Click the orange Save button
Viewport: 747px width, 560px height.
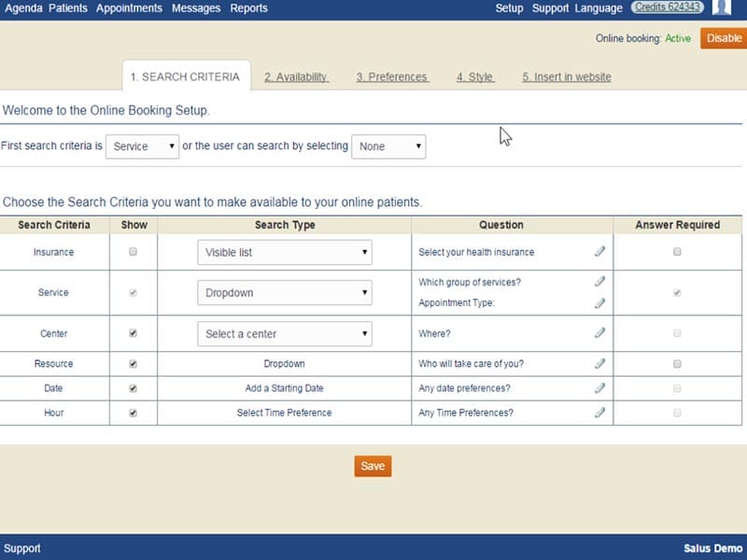coord(373,466)
